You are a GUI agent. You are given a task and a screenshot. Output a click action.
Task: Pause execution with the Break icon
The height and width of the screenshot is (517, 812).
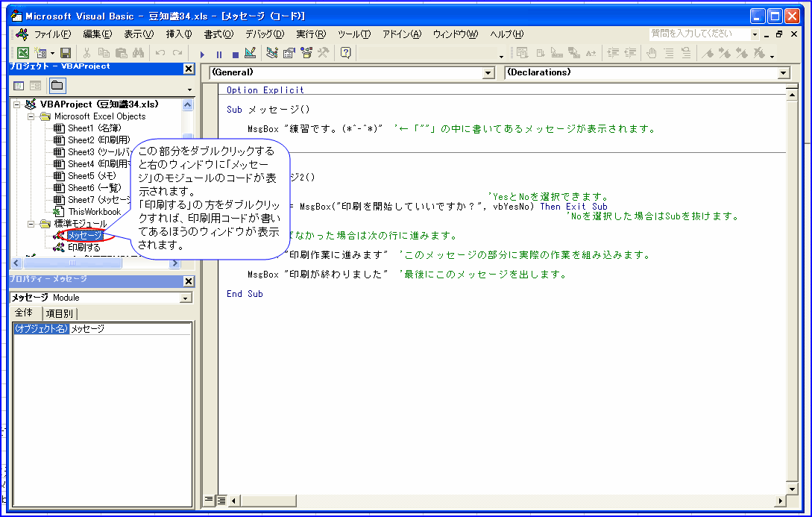(x=218, y=54)
